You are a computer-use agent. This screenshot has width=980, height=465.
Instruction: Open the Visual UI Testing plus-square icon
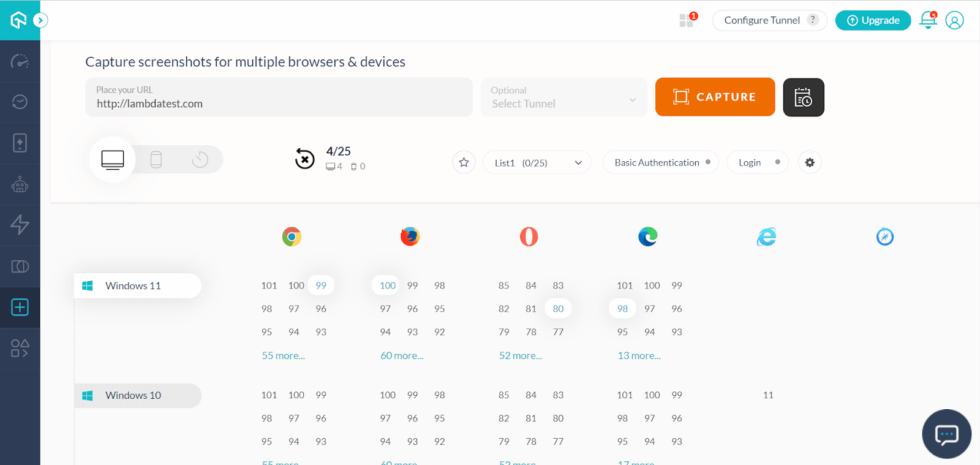pyautogui.click(x=20, y=307)
